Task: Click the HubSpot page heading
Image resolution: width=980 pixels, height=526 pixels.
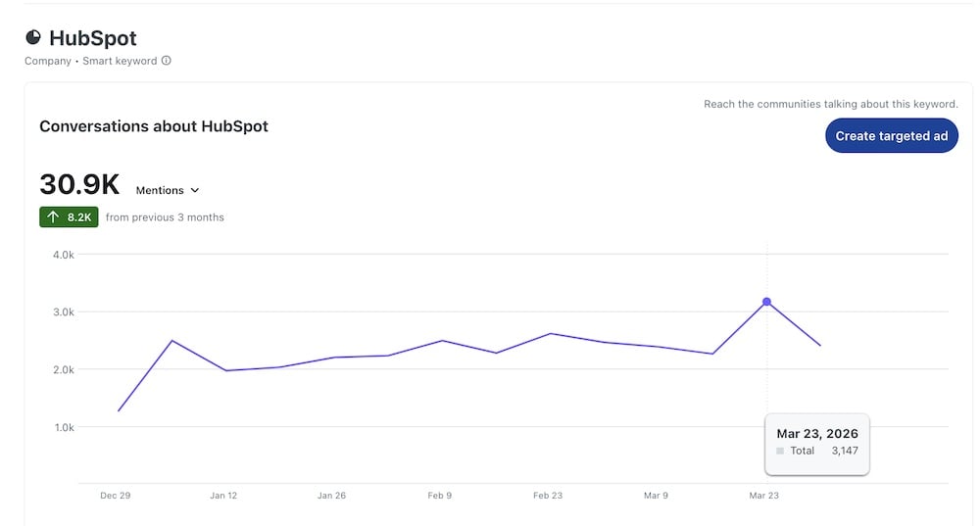Action: click(93, 38)
